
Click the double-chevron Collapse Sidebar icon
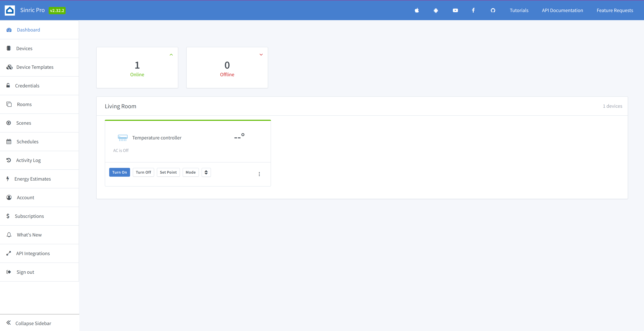(x=8, y=323)
